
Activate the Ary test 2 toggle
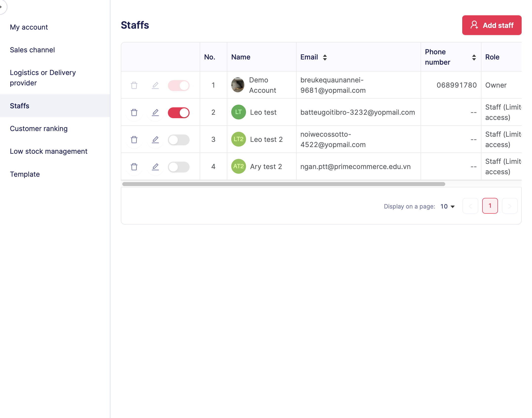tap(179, 167)
